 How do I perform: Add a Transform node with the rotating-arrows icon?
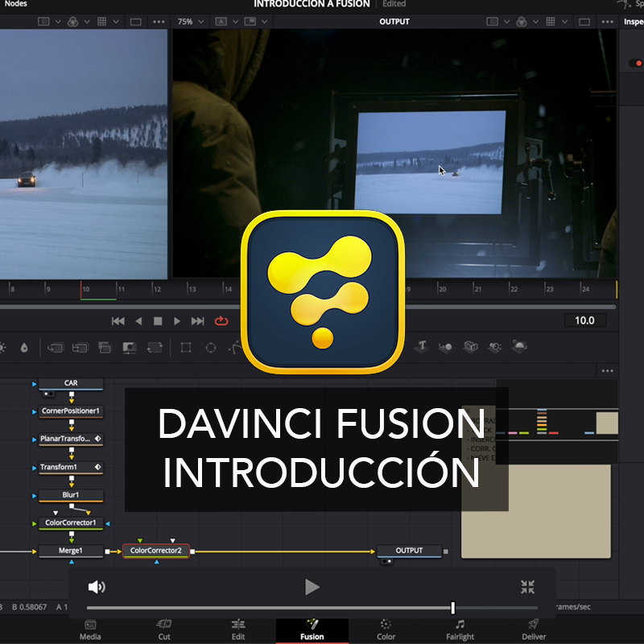coord(155,348)
